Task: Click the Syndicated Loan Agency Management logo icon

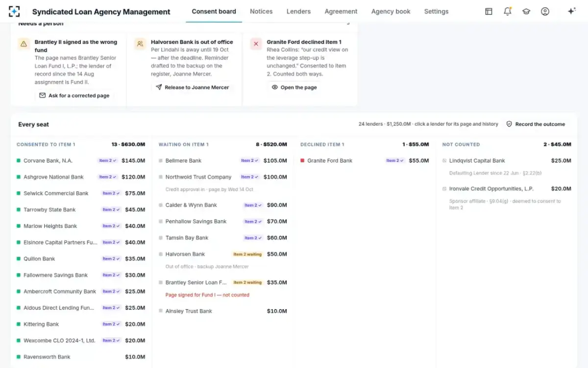Action: pyautogui.click(x=14, y=11)
